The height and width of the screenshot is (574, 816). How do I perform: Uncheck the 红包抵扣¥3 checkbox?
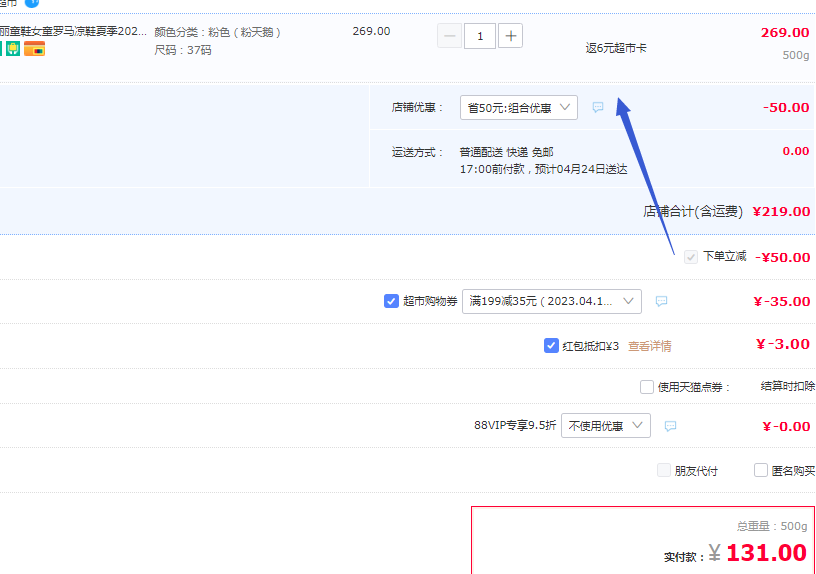pyautogui.click(x=551, y=346)
